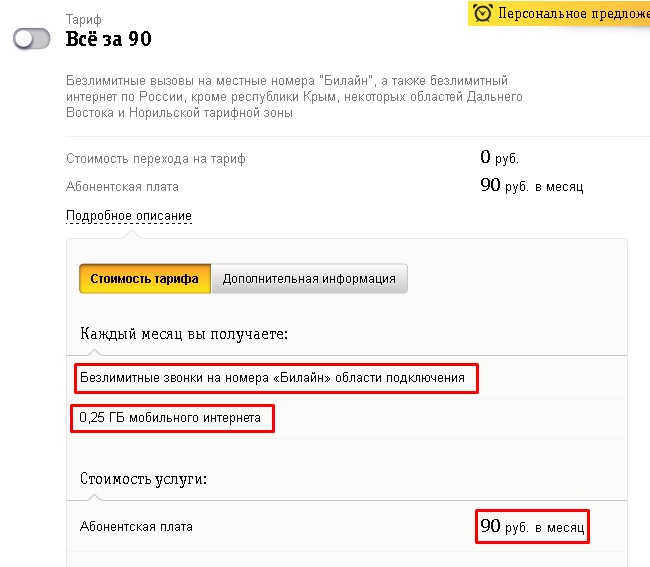Click the Стоимость услуги heading

[143, 479]
